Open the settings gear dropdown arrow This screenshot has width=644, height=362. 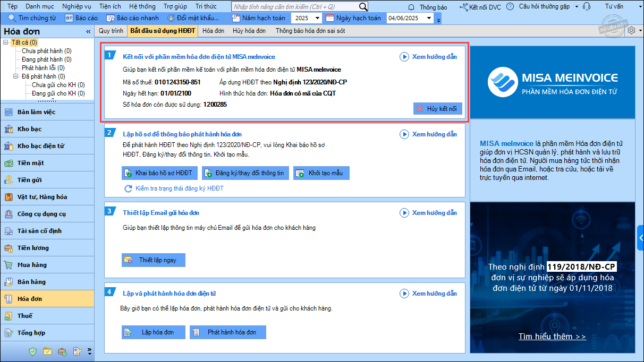coord(640,31)
